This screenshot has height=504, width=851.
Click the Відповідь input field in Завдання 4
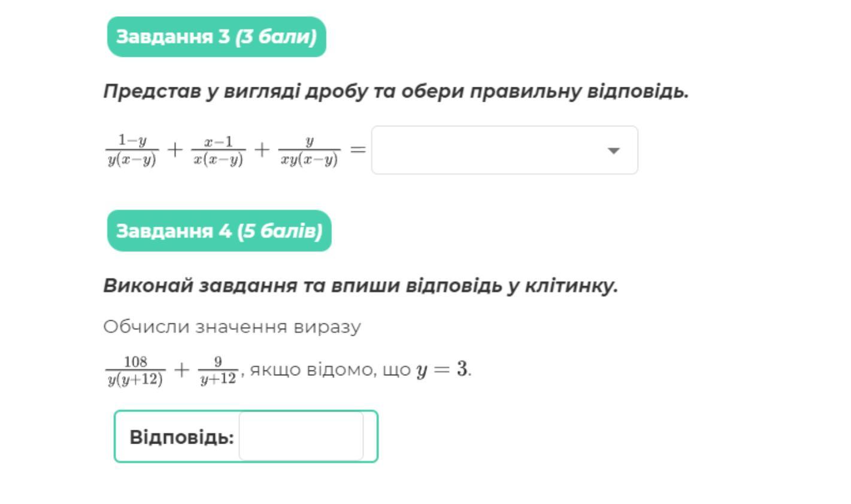[x=301, y=436]
